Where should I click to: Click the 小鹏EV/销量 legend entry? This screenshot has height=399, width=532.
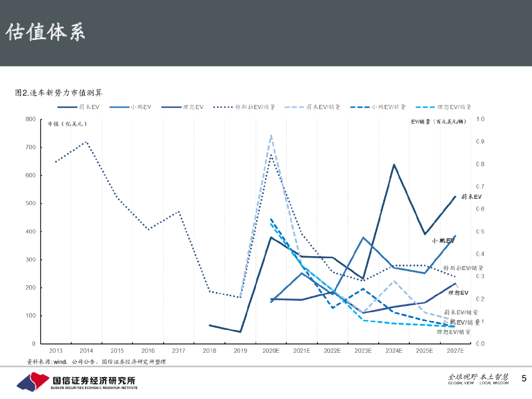[378, 107]
